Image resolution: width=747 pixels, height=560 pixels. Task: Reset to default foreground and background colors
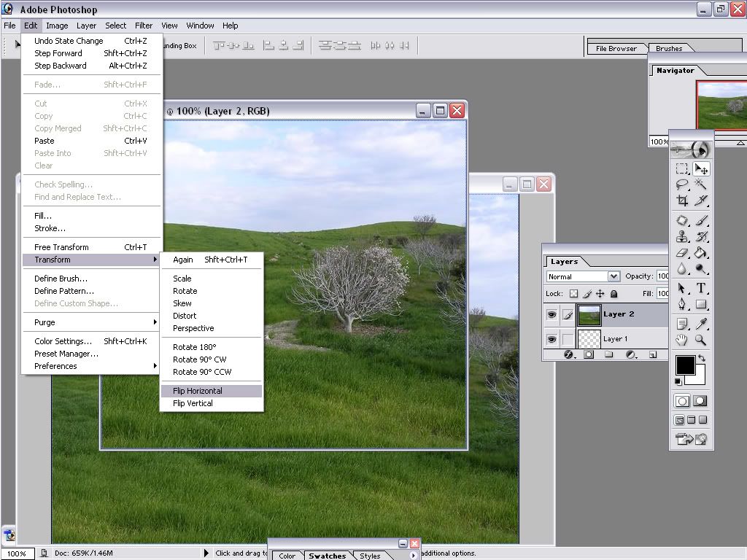(x=678, y=382)
